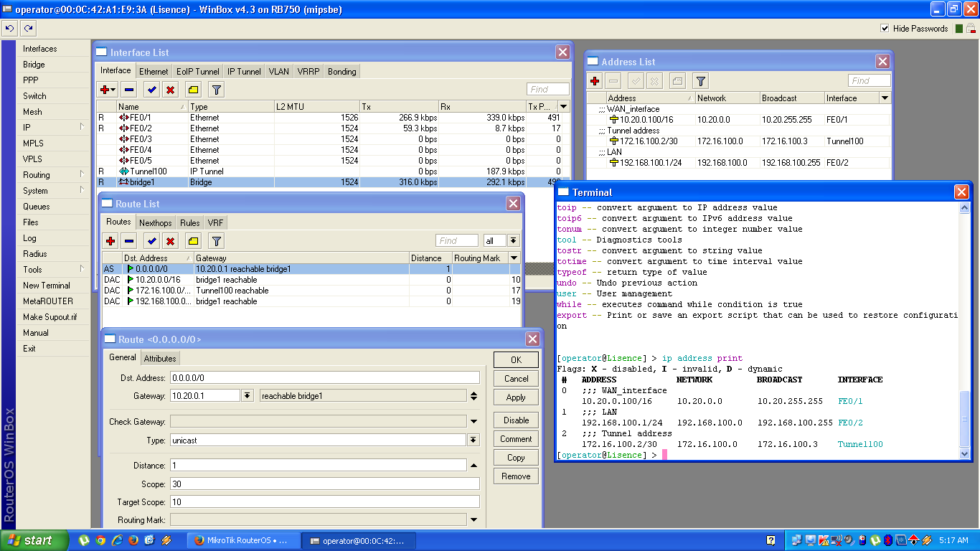Open the filter funnel in Address List
The image size is (980, 551).
click(699, 80)
